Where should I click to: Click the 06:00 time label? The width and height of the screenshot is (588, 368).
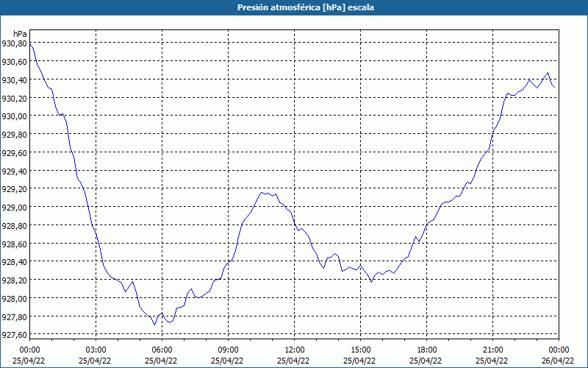[162, 350]
